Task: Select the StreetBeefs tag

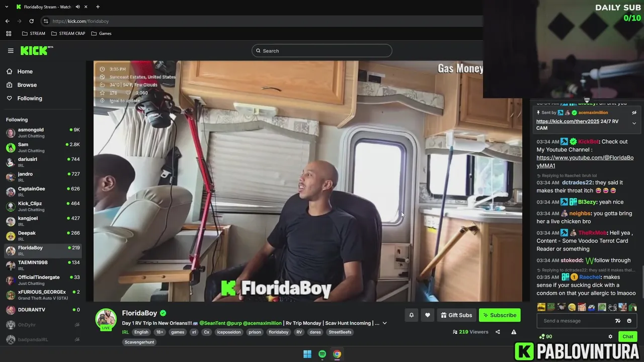Action: click(x=340, y=332)
